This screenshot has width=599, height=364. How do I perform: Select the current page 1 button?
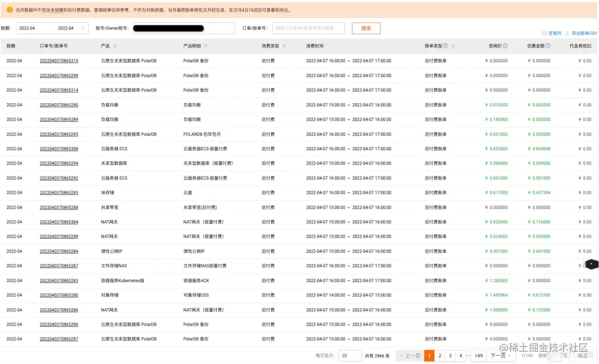click(x=429, y=356)
